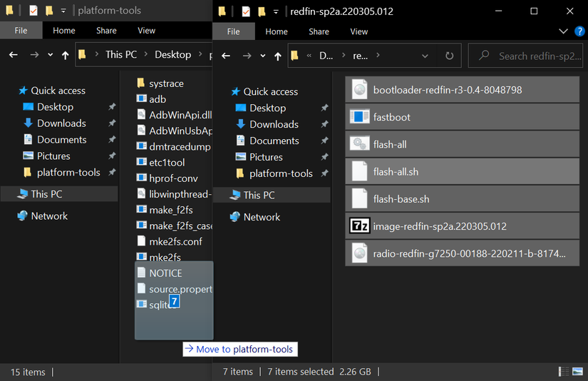Select the bootloader-redfin image file icon

359,90
